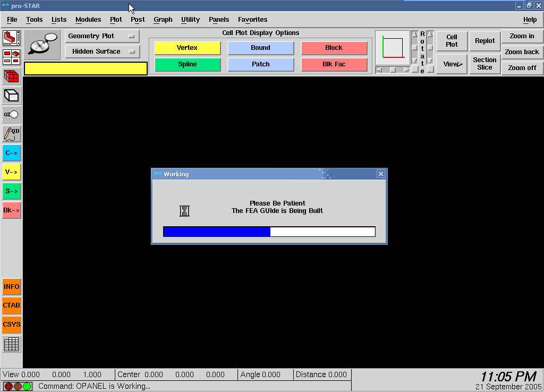Toggle Patch display option
544x392 pixels.
click(x=260, y=64)
